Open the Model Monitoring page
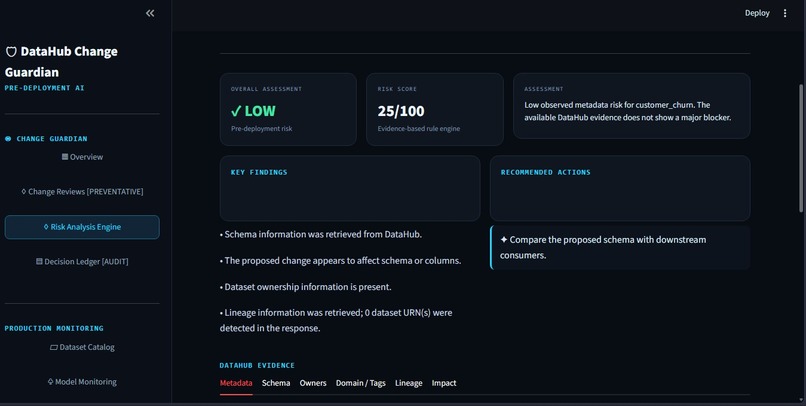The width and height of the screenshot is (806, 406). [x=82, y=382]
